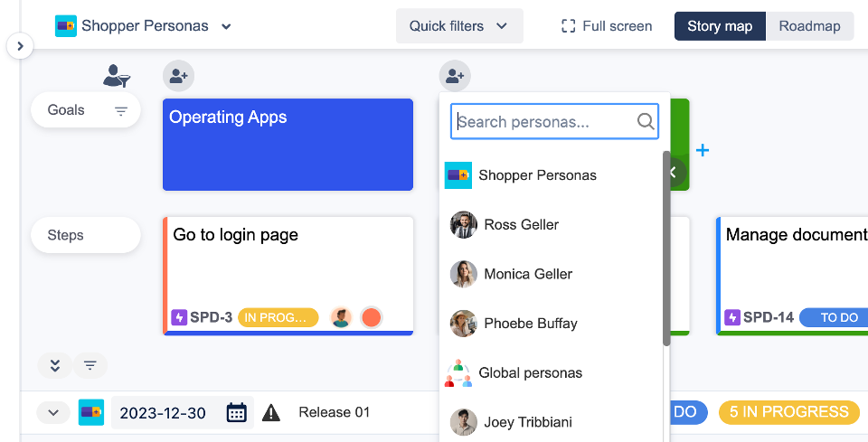Click Ross Geller's avatar picture
Image resolution: width=868 pixels, height=442 pixels.
[x=463, y=224]
